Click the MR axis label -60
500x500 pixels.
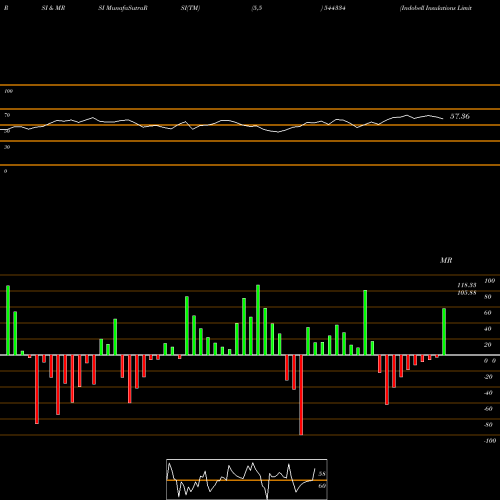coord(488,409)
